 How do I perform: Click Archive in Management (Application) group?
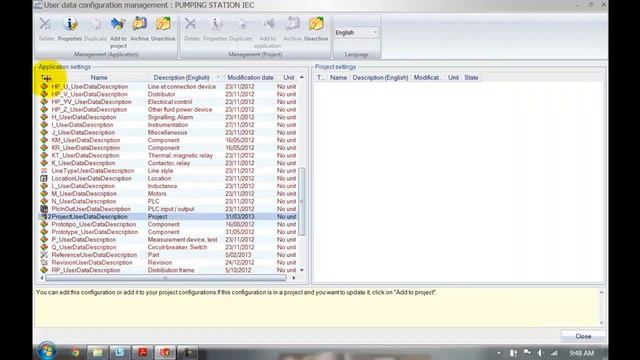point(140,29)
